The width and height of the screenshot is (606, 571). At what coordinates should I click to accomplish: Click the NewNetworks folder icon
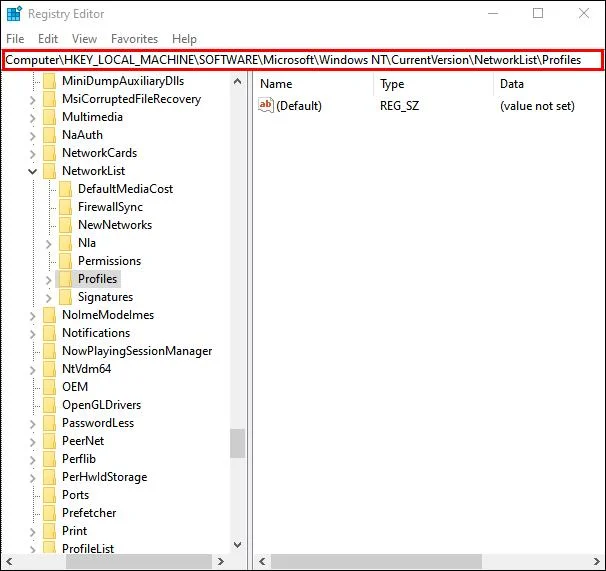pos(65,225)
